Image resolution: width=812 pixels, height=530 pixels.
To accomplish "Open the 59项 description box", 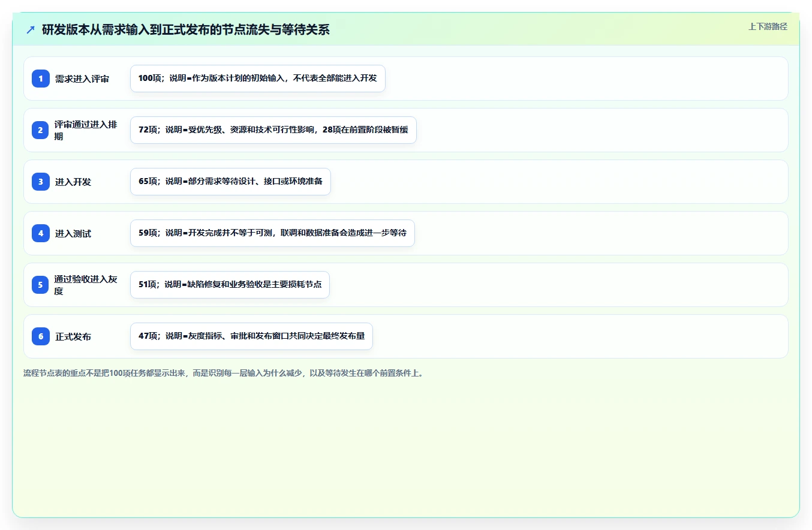I will point(272,233).
